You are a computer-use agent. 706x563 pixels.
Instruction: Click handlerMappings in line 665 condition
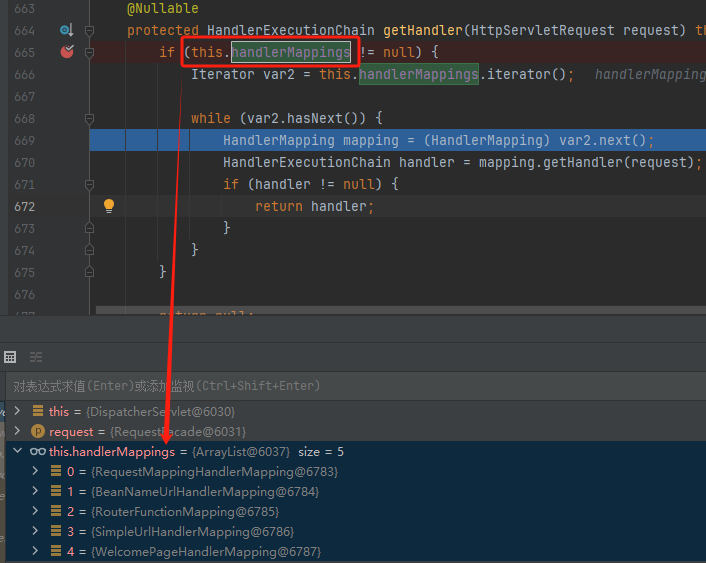point(291,52)
